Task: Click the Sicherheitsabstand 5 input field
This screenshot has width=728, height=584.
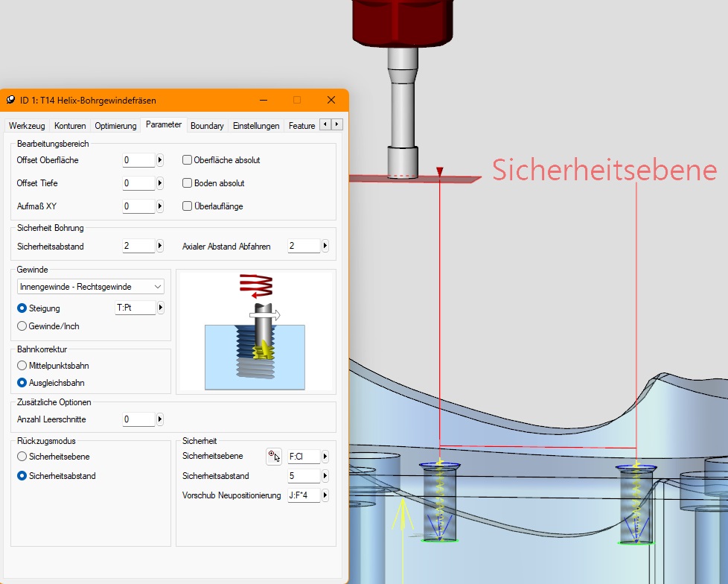Action: tap(304, 476)
